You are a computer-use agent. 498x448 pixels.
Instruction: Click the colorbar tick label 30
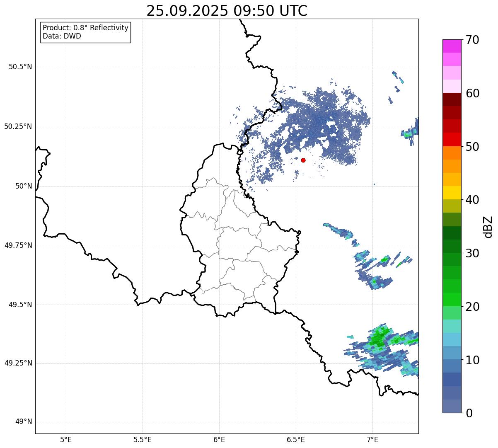click(472, 253)
